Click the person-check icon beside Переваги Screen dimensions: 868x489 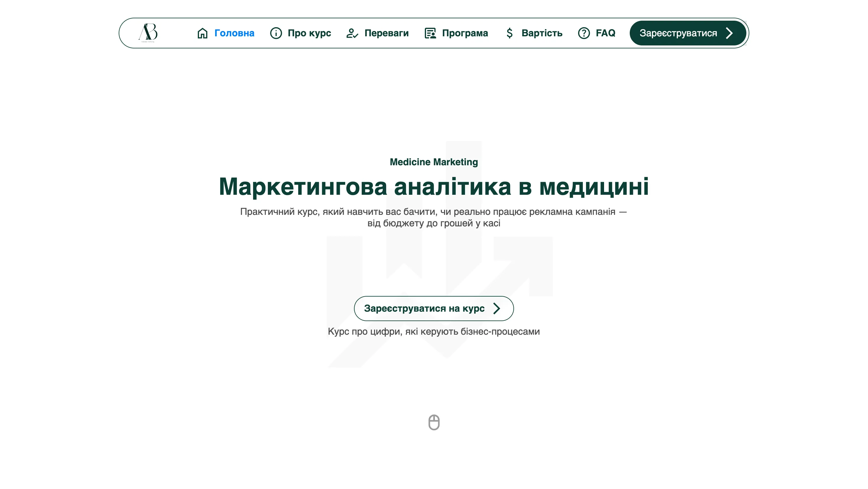[x=352, y=33]
